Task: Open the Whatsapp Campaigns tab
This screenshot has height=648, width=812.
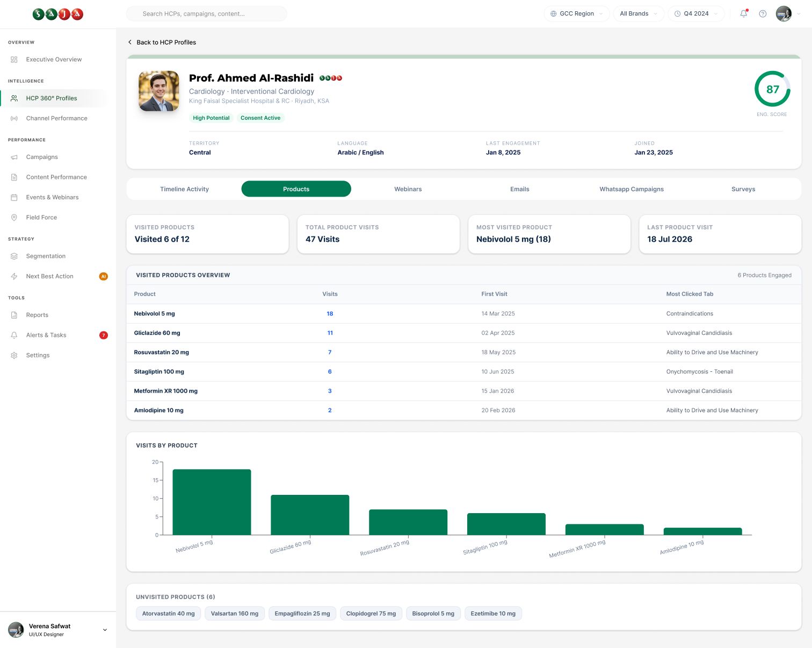Action: tap(632, 189)
